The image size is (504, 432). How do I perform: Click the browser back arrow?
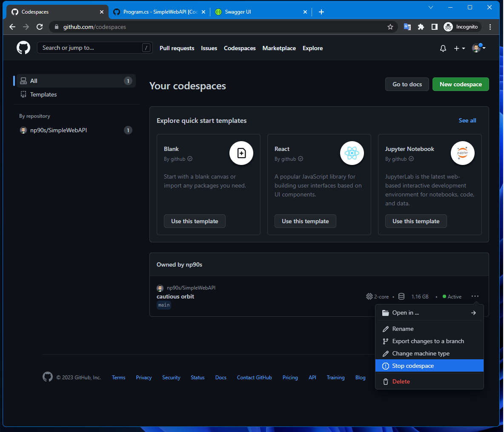[x=12, y=27]
